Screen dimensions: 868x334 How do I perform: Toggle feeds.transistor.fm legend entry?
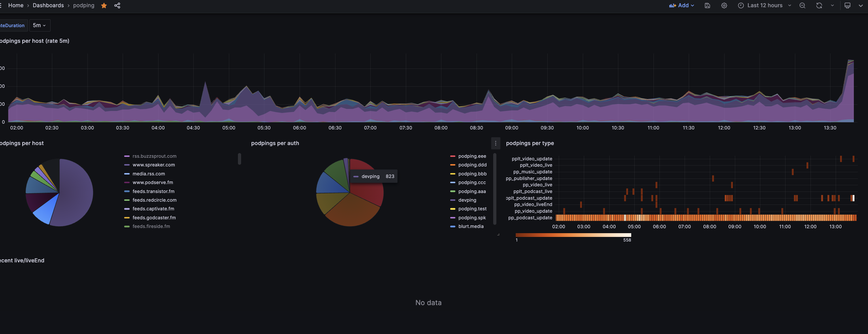tap(153, 191)
